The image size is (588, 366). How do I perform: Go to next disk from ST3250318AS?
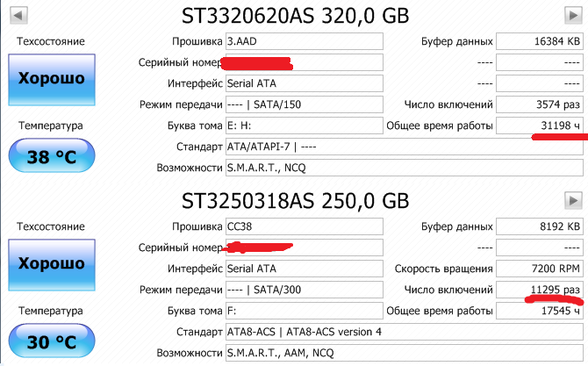573,201
